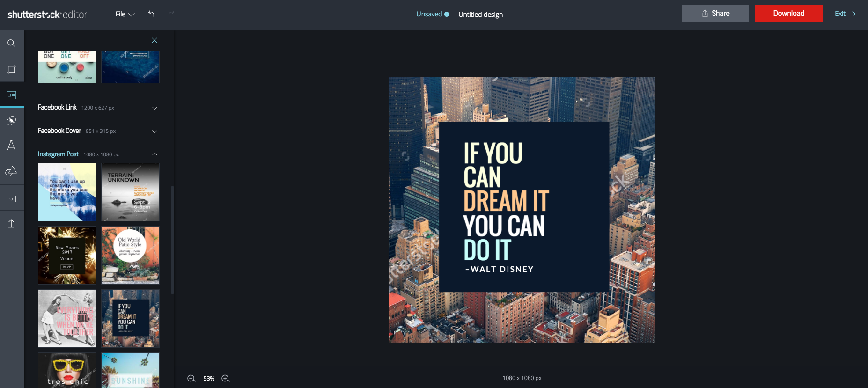This screenshot has height=388, width=868.
Task: Open the shapes elements icon
Action: click(x=12, y=172)
